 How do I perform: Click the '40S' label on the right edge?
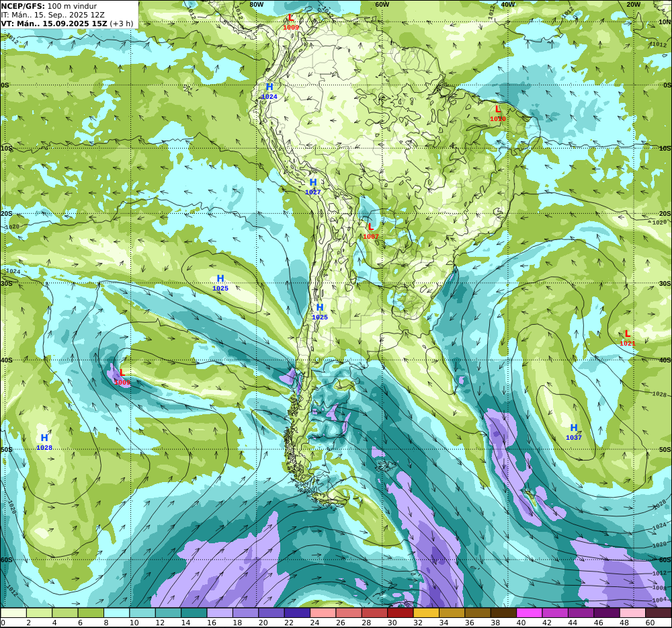(665, 360)
